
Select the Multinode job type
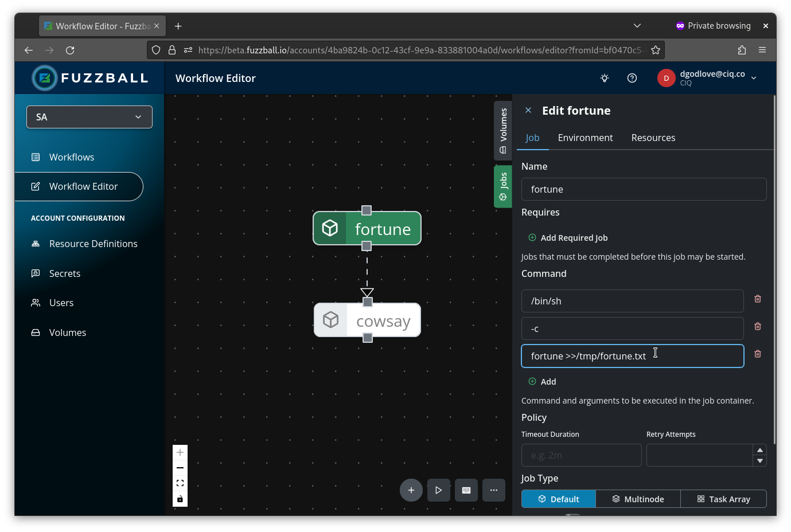point(638,499)
